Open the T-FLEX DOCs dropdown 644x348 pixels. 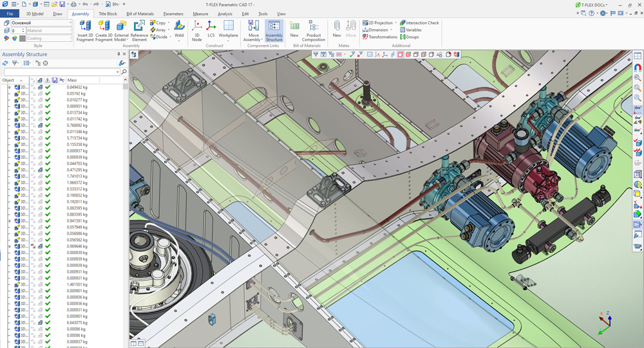(x=592, y=5)
